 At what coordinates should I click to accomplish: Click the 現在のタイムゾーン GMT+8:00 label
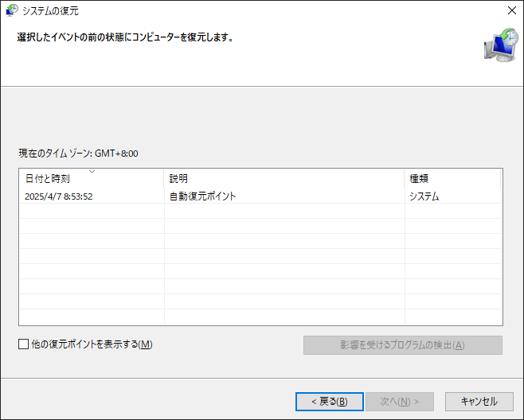[78, 154]
